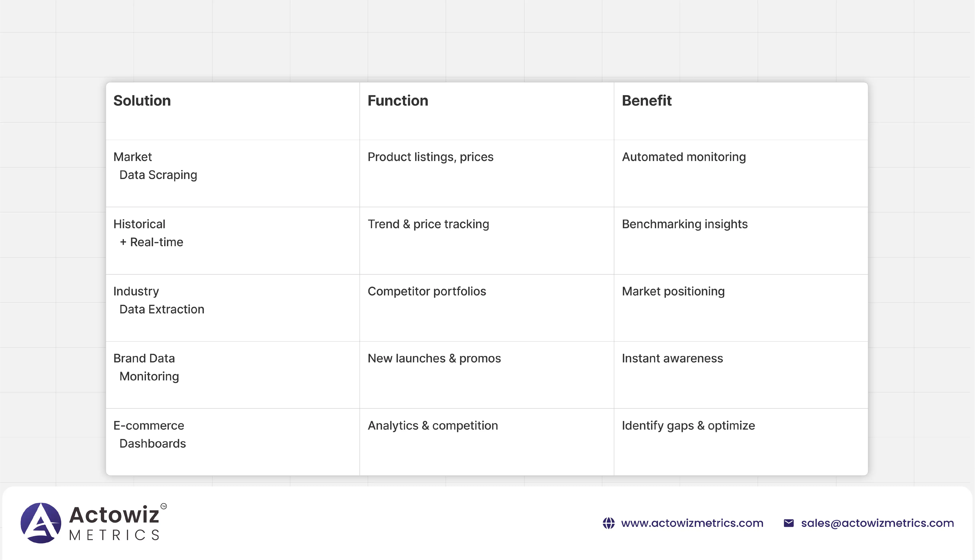Select the Trend & price tracking cell

pos(428,224)
